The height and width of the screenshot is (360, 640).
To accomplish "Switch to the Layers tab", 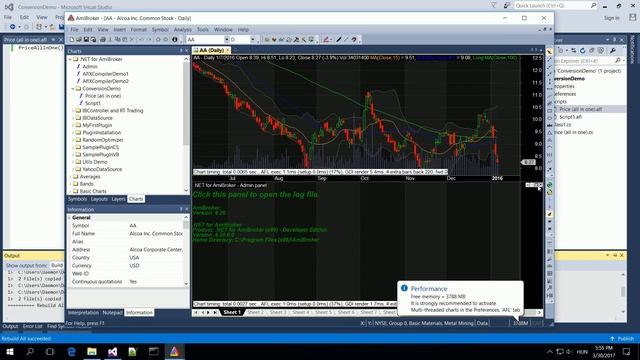I will point(118,199).
